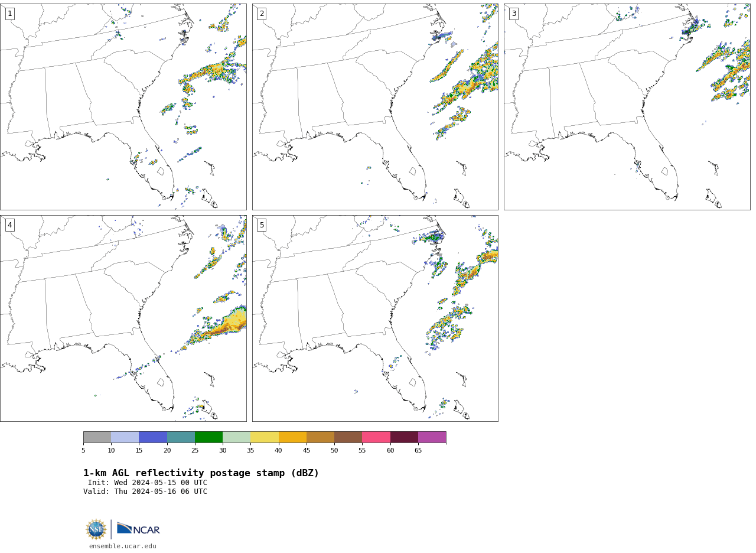Click the panel number label 3

click(514, 14)
